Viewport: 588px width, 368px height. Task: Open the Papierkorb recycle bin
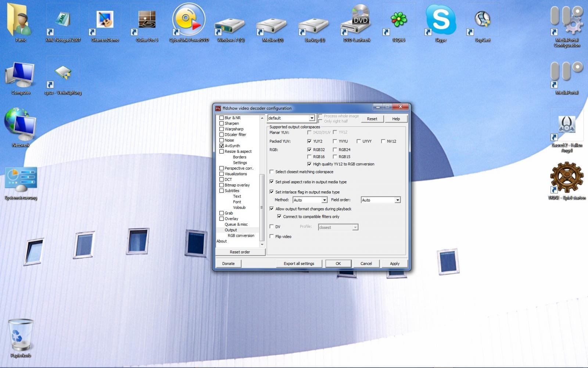[21, 338]
